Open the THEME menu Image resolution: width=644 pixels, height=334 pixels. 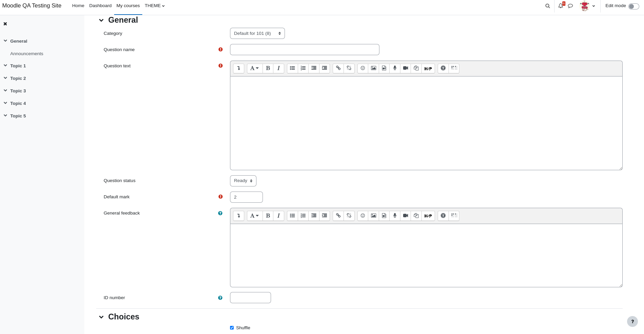coord(154,6)
